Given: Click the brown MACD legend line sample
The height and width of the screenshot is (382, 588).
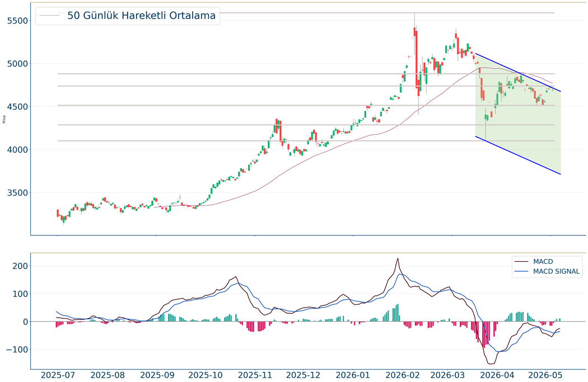Looking at the screenshot, I should (521, 262).
